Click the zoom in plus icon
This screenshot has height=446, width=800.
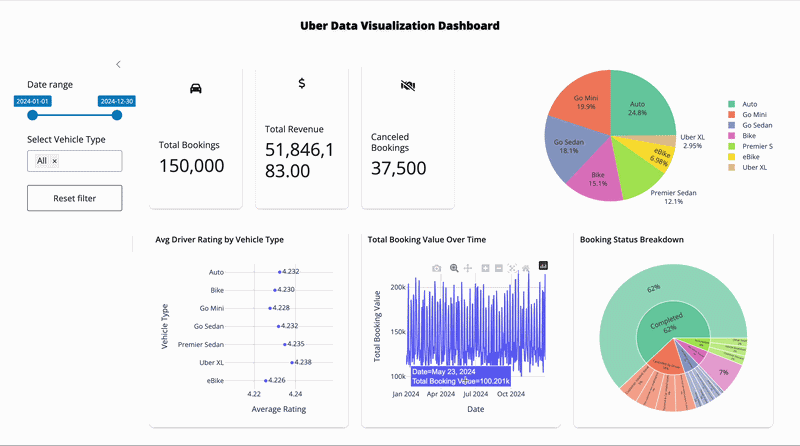pyautogui.click(x=485, y=268)
